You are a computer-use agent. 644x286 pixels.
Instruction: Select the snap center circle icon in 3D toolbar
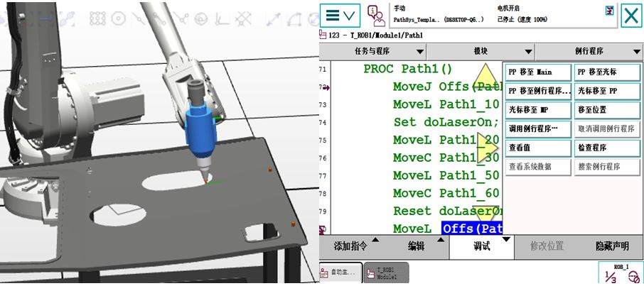pos(118,18)
